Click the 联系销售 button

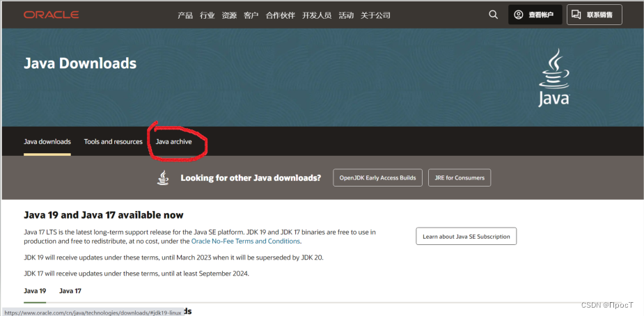click(x=595, y=15)
